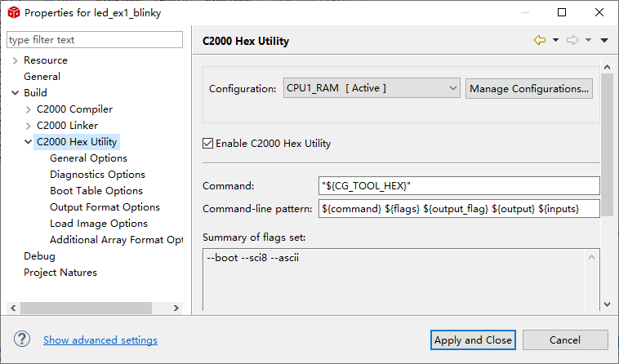619x364 pixels.
Task: Select Boot Table Options in tree
Action: click(96, 190)
